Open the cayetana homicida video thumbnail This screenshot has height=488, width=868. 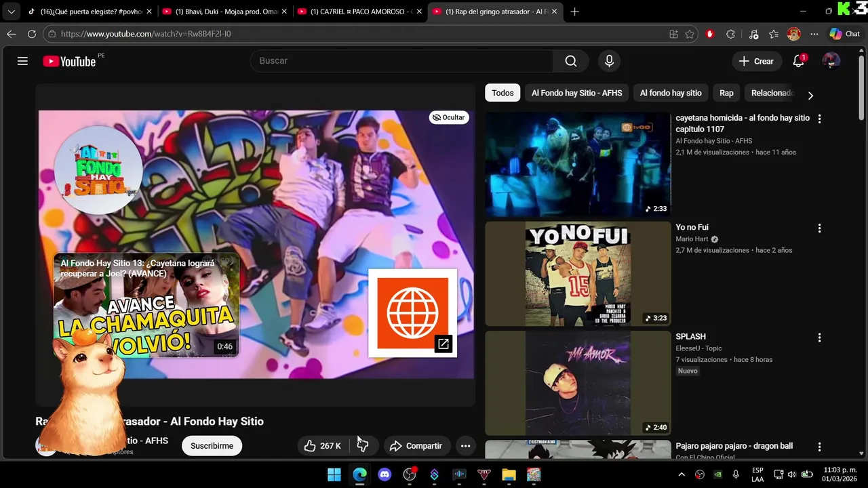coord(578,164)
